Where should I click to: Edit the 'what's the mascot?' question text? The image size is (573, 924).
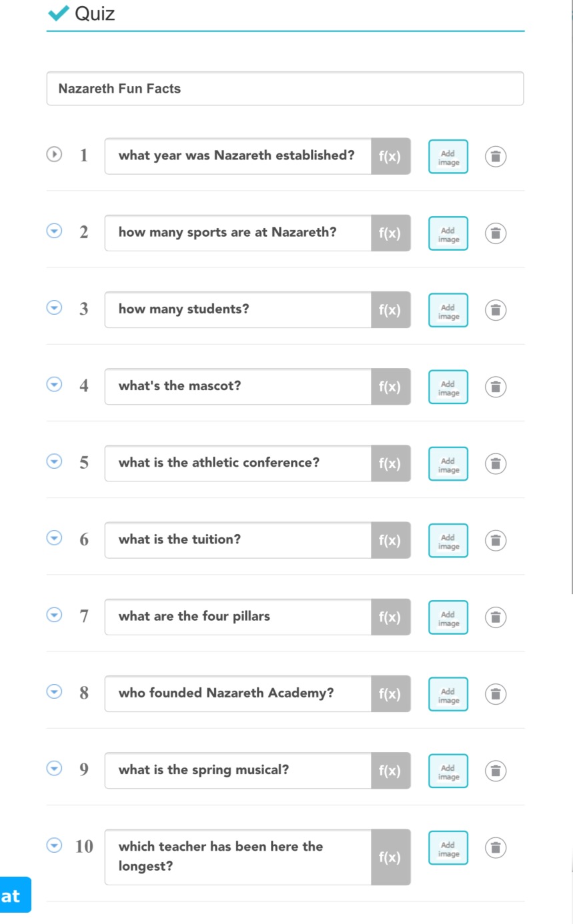click(x=237, y=387)
